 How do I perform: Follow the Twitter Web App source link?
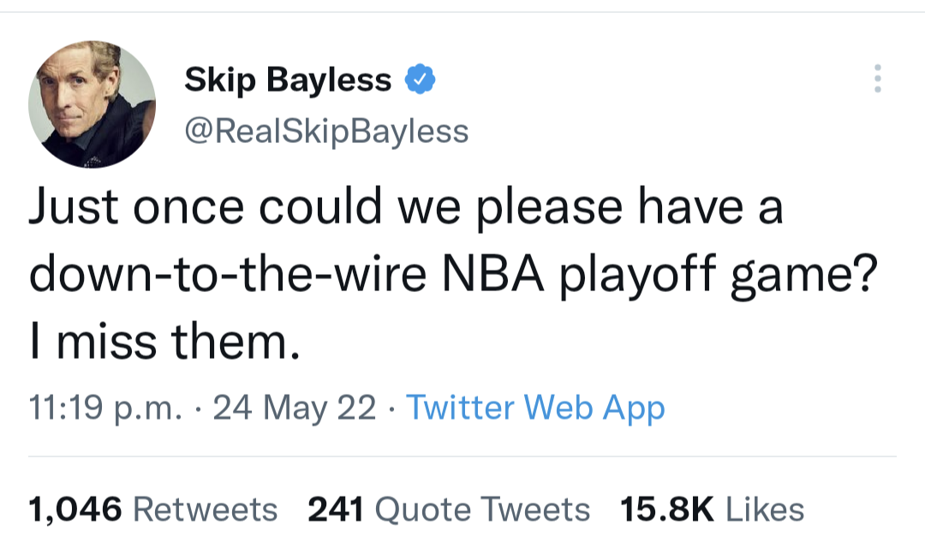(535, 408)
